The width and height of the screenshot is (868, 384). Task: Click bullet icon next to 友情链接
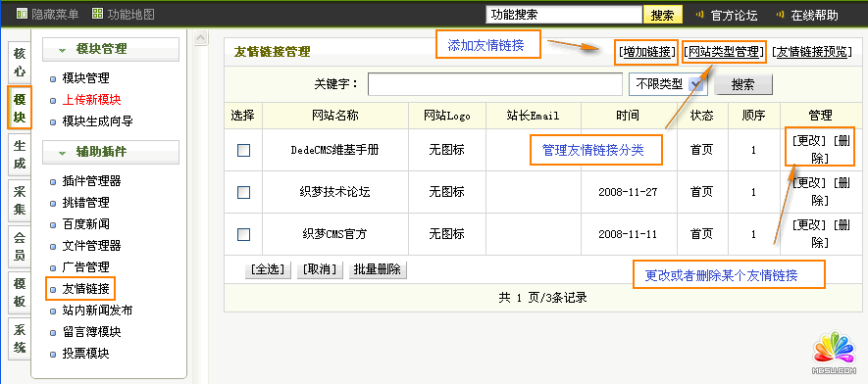[x=53, y=289]
